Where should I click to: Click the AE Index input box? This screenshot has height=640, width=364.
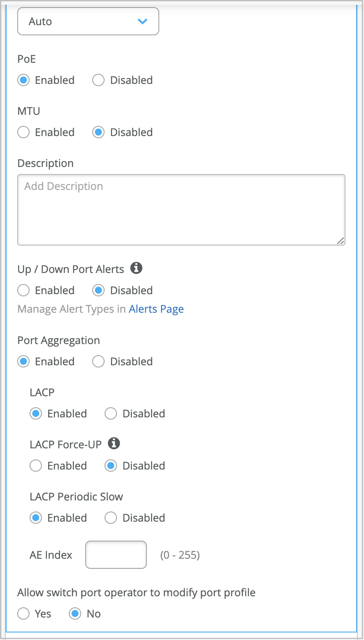[116, 555]
